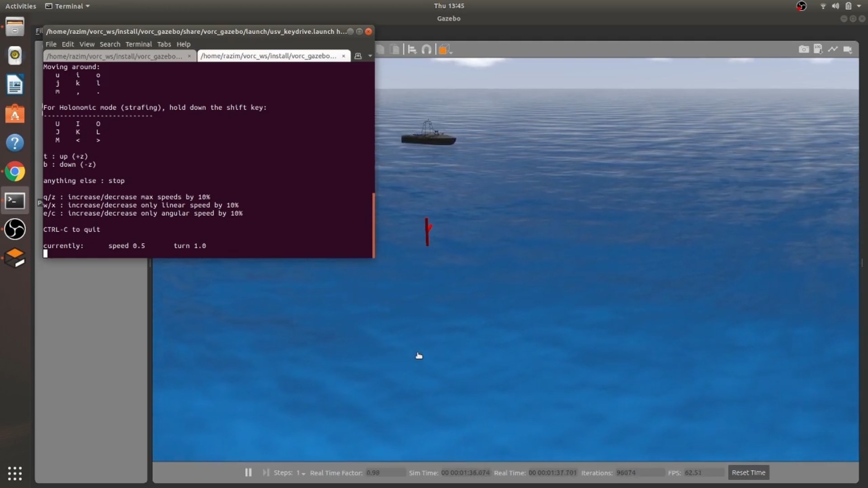
Task: Step the simulation forward once
Action: pyautogui.click(x=266, y=472)
